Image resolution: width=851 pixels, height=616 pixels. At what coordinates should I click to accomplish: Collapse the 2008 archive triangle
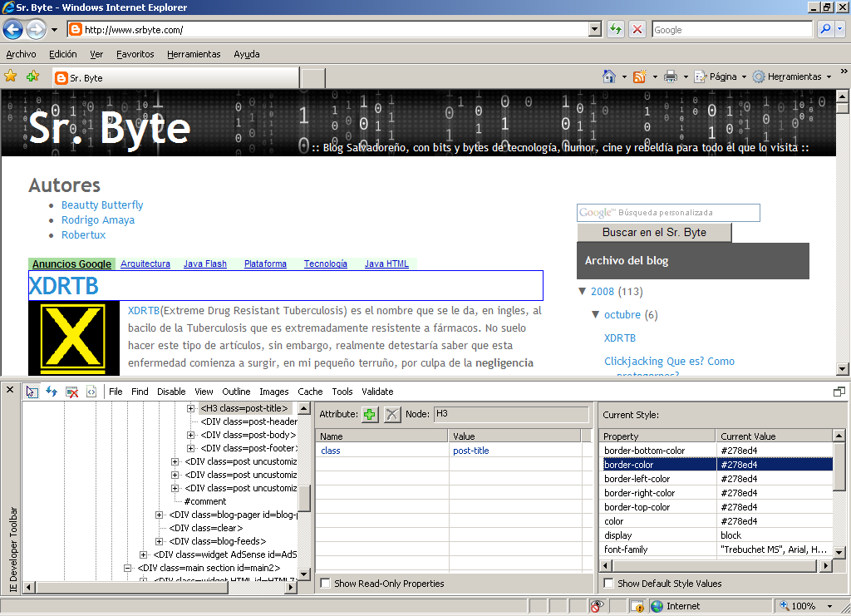click(x=583, y=292)
